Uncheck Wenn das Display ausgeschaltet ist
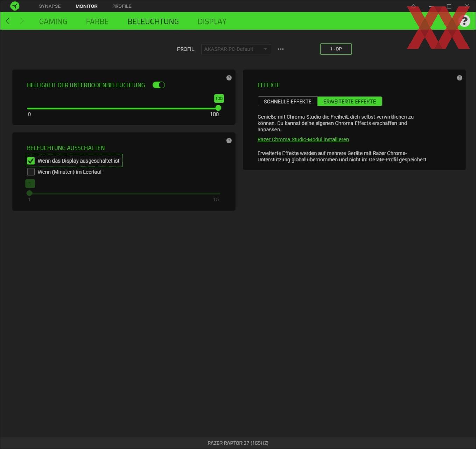Screen dimensions: 476x449 coord(31,161)
